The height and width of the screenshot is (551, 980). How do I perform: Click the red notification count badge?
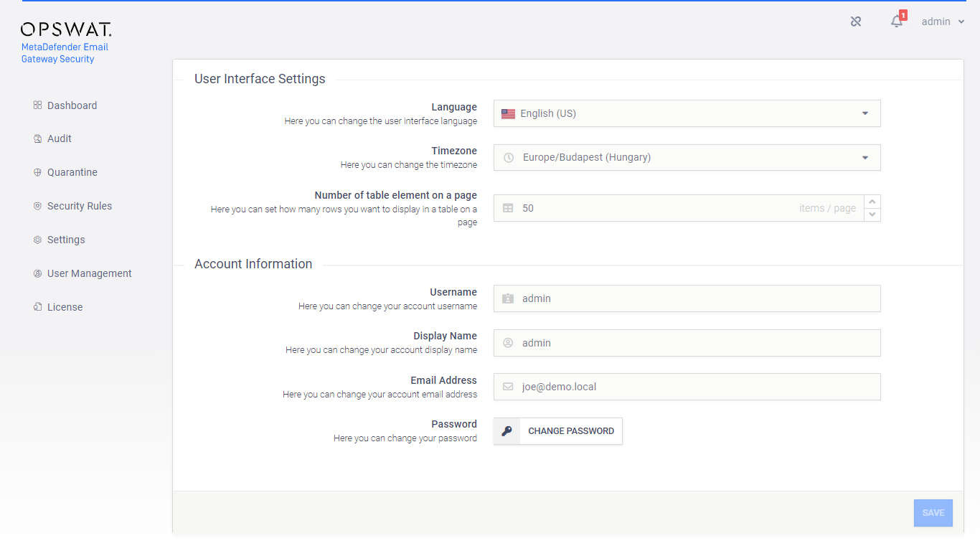(x=903, y=15)
